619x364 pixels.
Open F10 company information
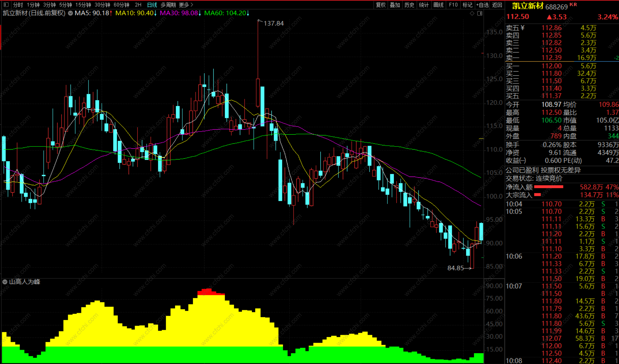pyautogui.click(x=453, y=5)
